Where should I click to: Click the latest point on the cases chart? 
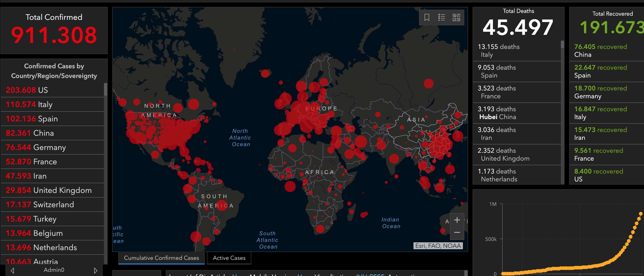[x=641, y=213]
